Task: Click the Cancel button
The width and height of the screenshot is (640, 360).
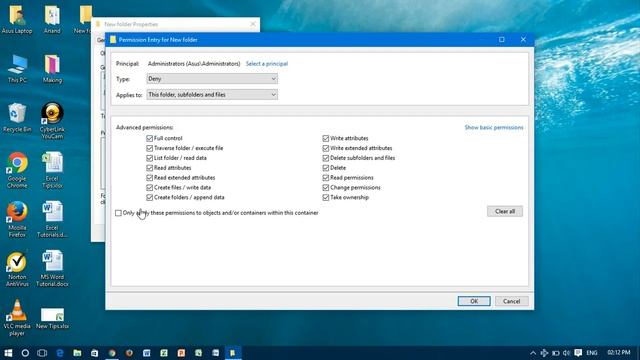Action: click(511, 301)
